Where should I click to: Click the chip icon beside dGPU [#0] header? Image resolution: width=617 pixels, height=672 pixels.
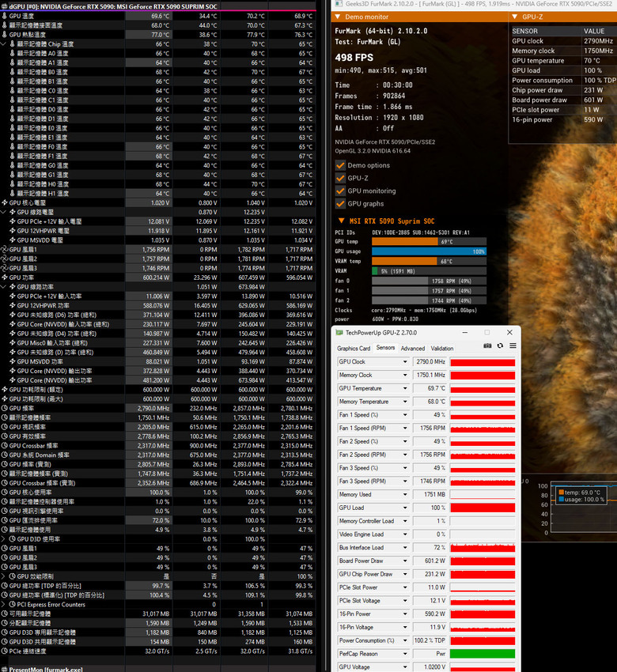pos(4,6)
